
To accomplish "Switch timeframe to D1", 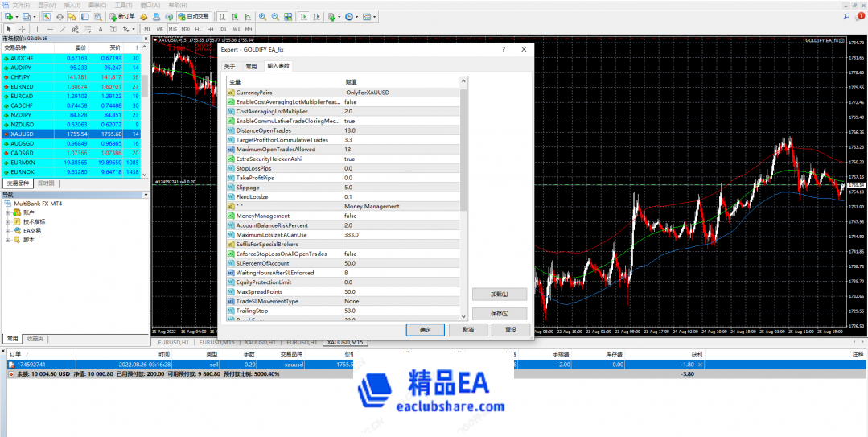I will click(x=224, y=29).
